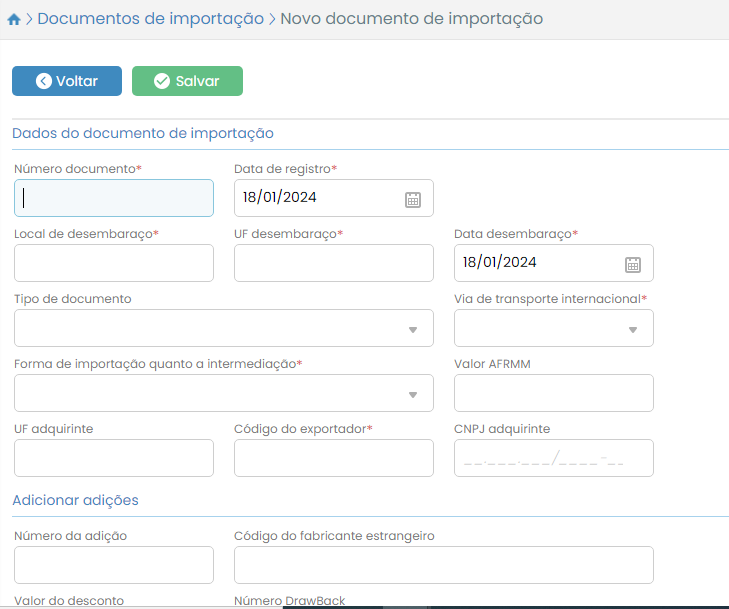The height and width of the screenshot is (609, 729).
Task: Open calendar picker for Data de registro
Action: (x=413, y=199)
